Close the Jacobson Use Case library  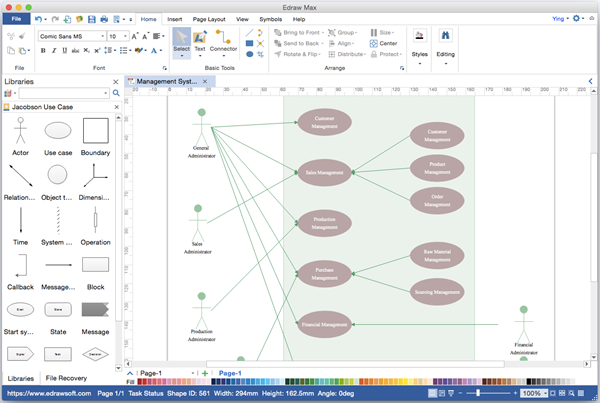click(116, 106)
